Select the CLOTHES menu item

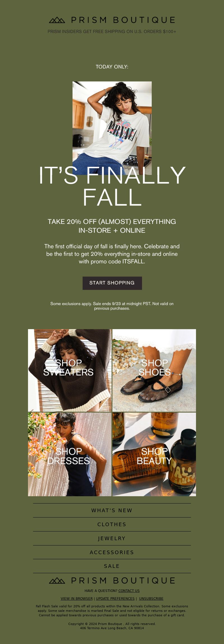[x=112, y=524]
